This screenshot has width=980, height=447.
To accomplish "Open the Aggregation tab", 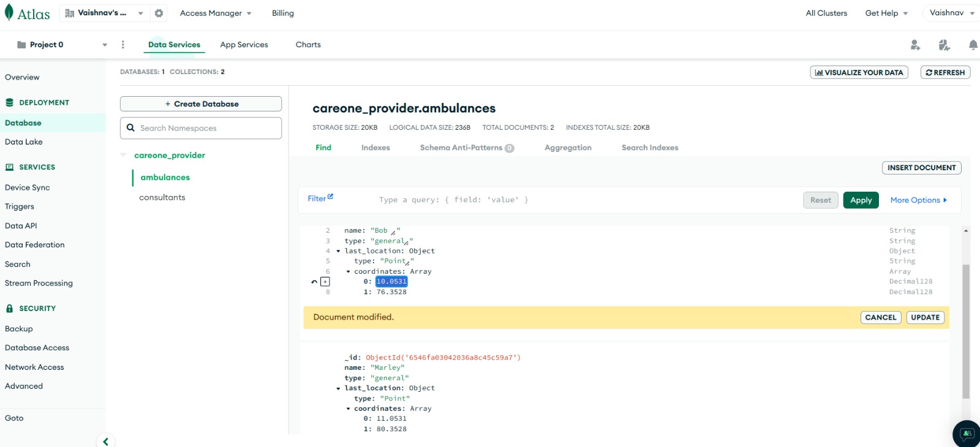I will [568, 148].
